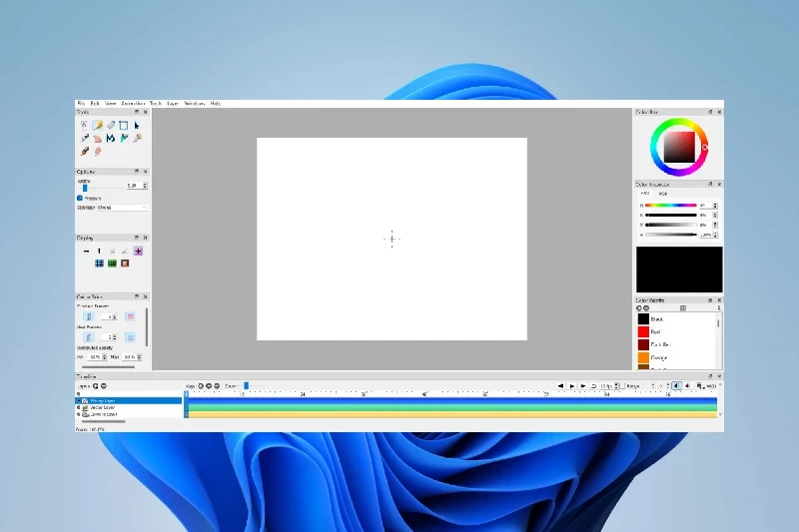Toggle red color for previous onion frames
799x532 pixels.
130,316
